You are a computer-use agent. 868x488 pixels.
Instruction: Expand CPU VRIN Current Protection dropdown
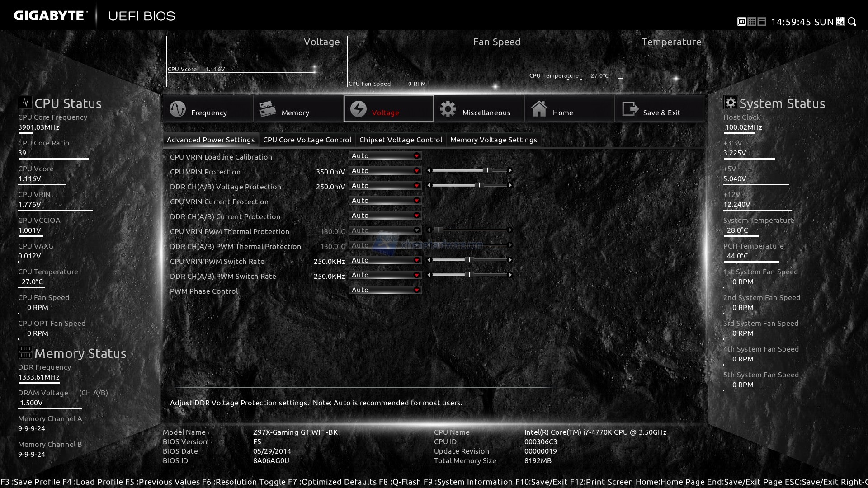pyautogui.click(x=385, y=201)
